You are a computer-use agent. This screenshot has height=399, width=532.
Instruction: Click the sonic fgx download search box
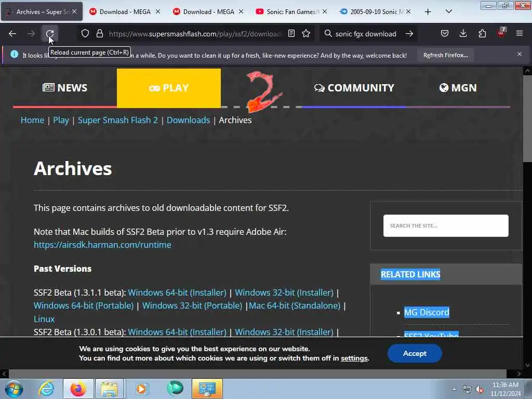click(x=366, y=34)
